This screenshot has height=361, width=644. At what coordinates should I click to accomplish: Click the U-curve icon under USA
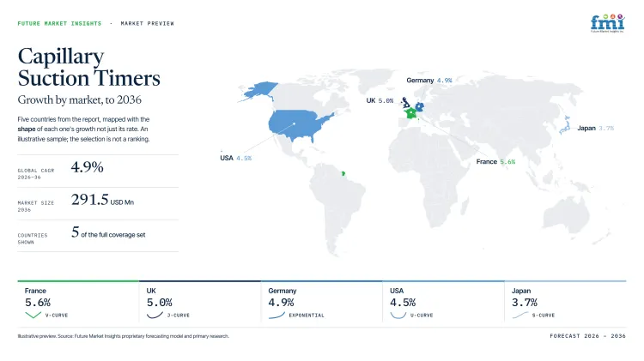[x=398, y=315]
